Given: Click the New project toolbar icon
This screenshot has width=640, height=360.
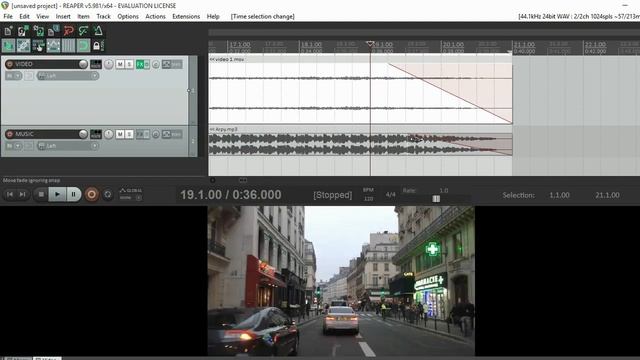Looking at the screenshot, I should tap(8, 31).
